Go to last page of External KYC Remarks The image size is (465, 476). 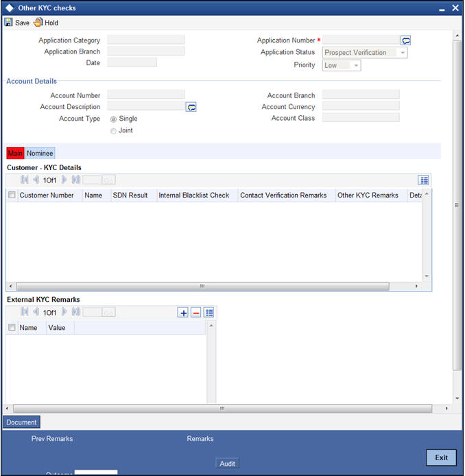point(76,312)
